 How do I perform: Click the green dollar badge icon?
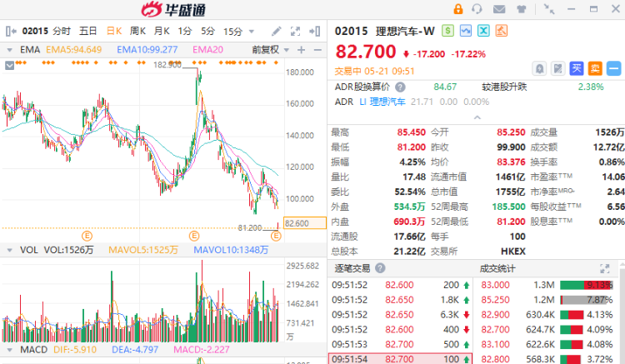pos(447,31)
